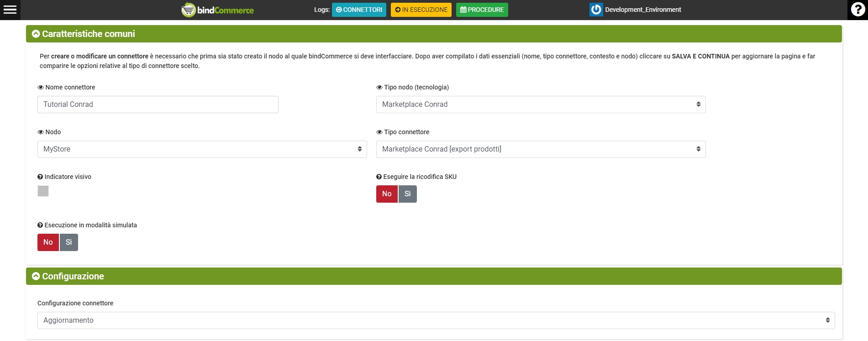
Task: Open the help question mark icon
Action: 857,10
